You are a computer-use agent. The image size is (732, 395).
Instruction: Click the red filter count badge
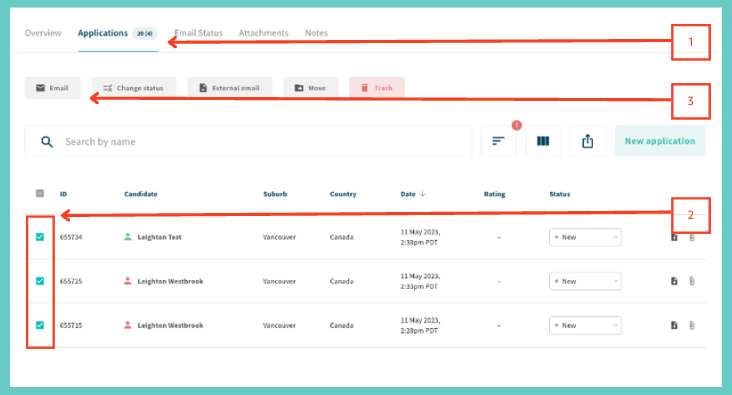[x=516, y=125]
